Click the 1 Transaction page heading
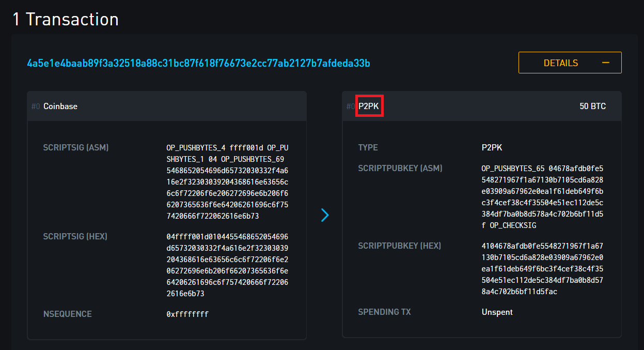Image resolution: width=644 pixels, height=350 pixels. pyautogui.click(x=65, y=19)
